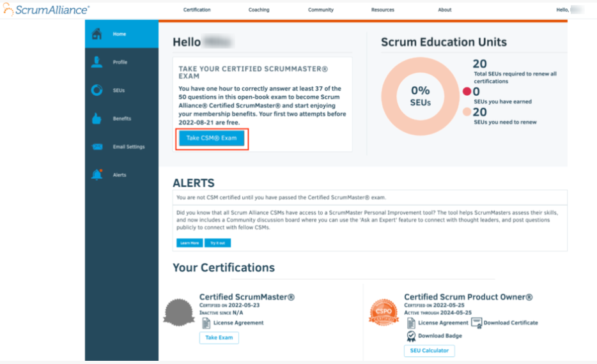Open License Agreement link for Certified ScrumMaster
This screenshot has width=597, height=364.
[x=238, y=323]
